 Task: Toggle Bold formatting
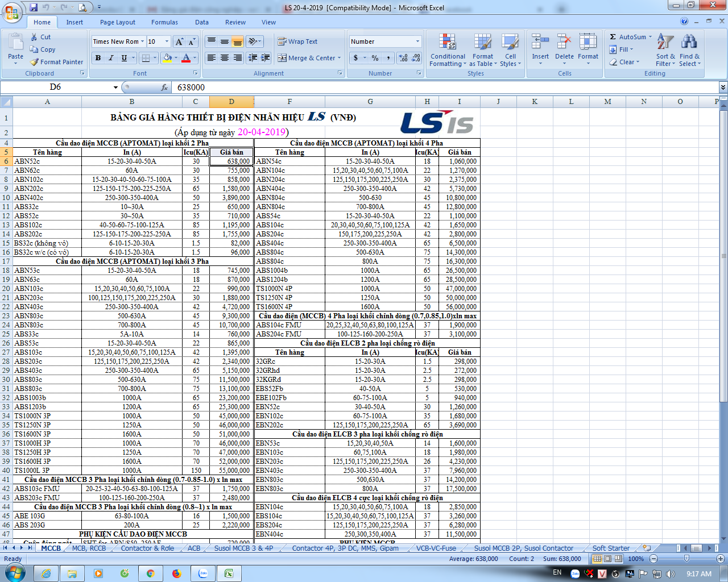[x=98, y=58]
